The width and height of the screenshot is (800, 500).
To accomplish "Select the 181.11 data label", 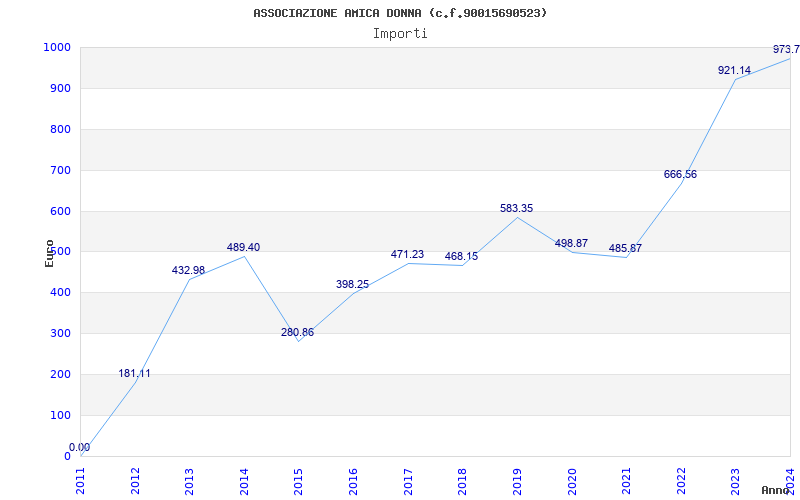I will click(134, 373).
